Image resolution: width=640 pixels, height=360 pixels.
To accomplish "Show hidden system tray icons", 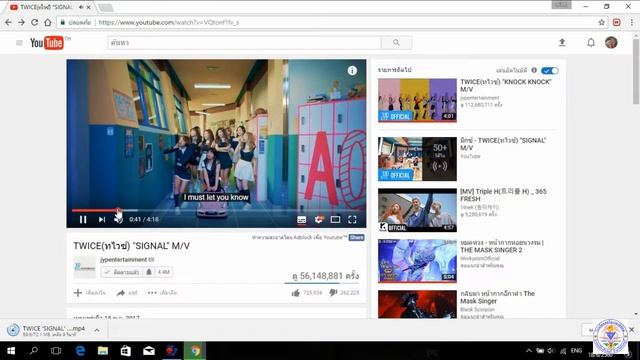I will click(x=529, y=351).
